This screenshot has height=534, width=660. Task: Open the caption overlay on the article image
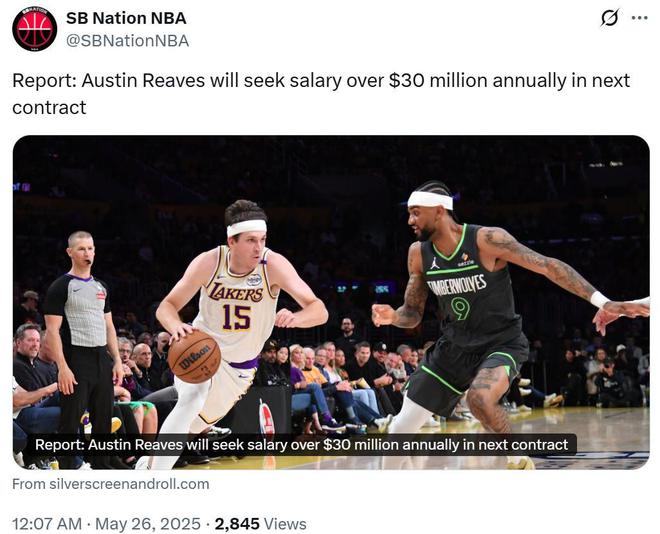pyautogui.click(x=301, y=445)
